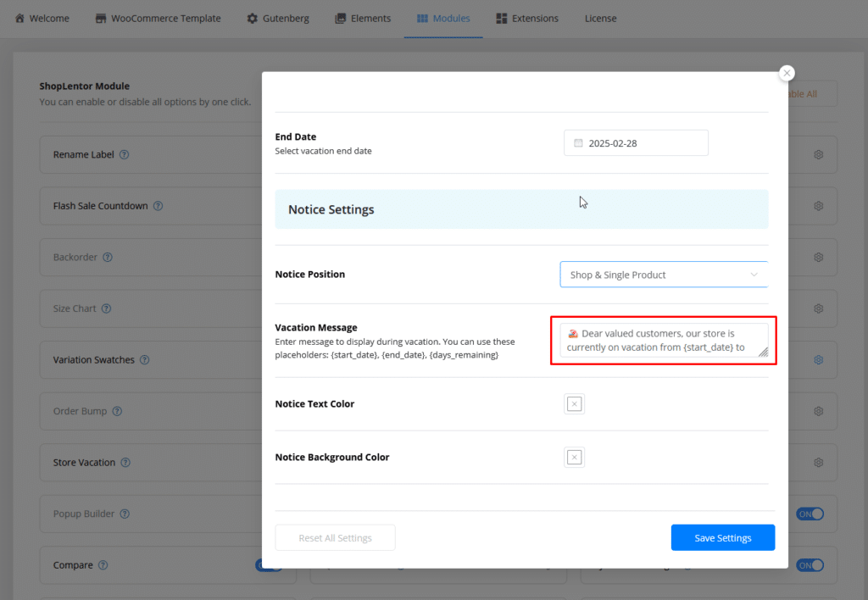Screen dimensions: 868x600
Task: Switch to the Extensions tab
Action: coord(527,18)
